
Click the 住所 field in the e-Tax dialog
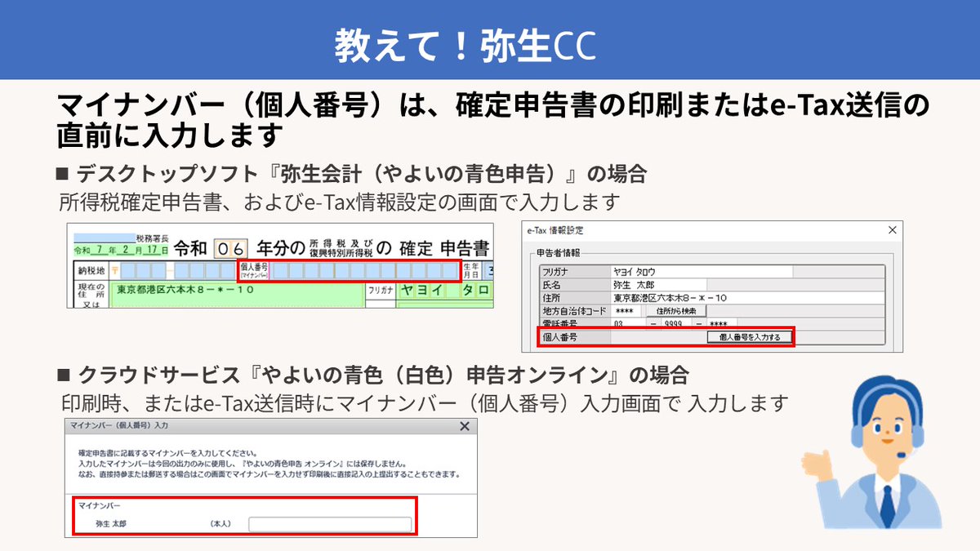coord(747,298)
